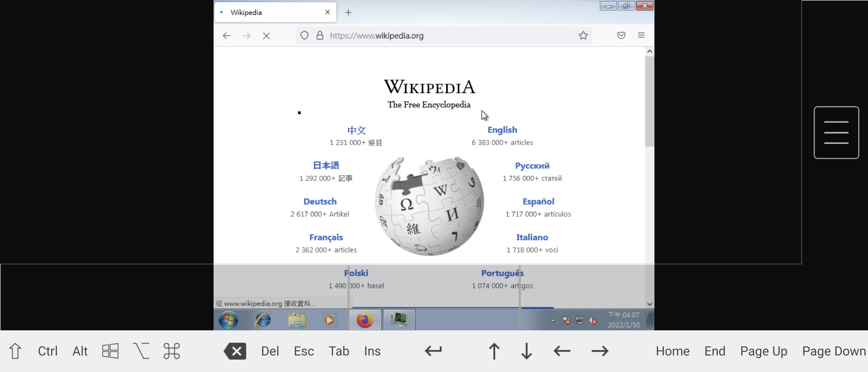Viewport: 868px width, 372px height.
Task: Open the remote viewer side menu button
Action: click(x=836, y=133)
